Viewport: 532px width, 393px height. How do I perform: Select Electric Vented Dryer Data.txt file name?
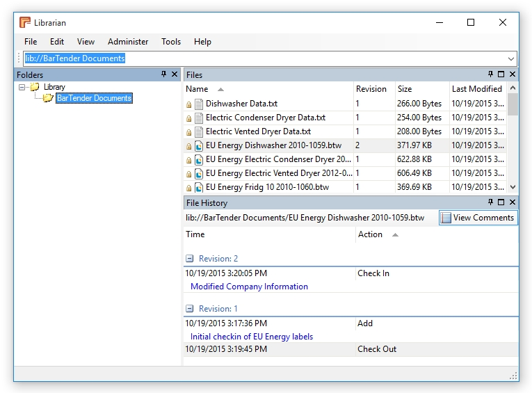[258, 131]
